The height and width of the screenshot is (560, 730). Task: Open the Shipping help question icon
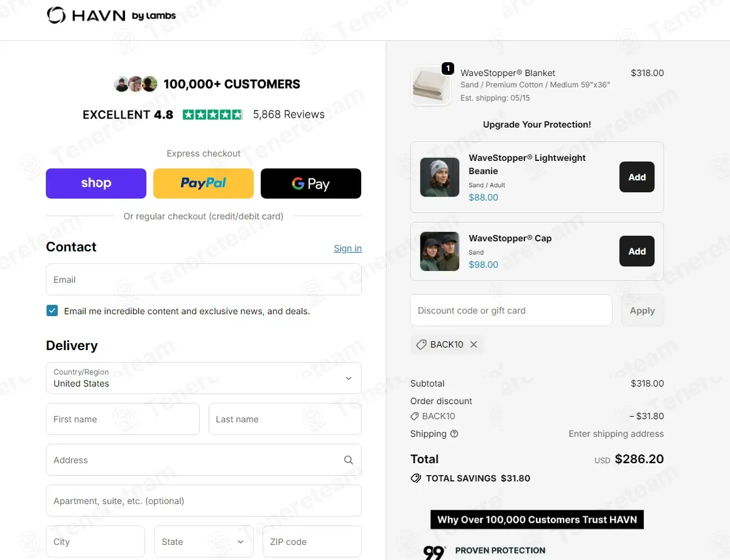coord(454,434)
